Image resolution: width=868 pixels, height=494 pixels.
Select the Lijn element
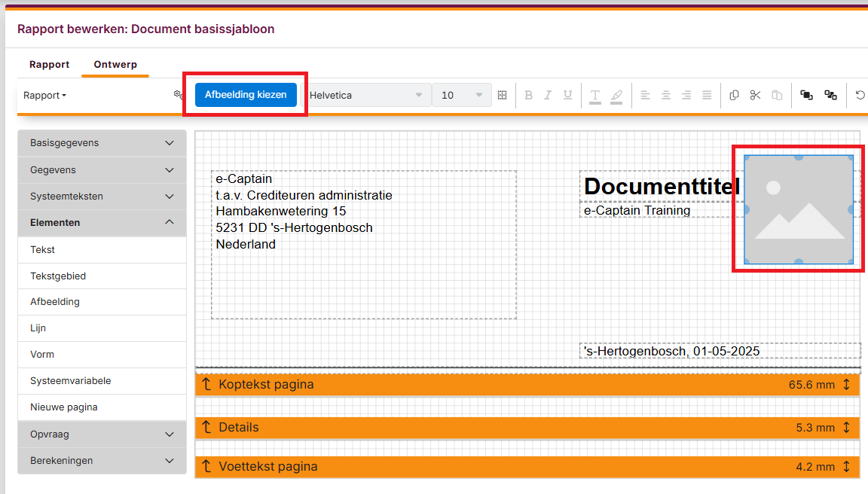tap(102, 328)
